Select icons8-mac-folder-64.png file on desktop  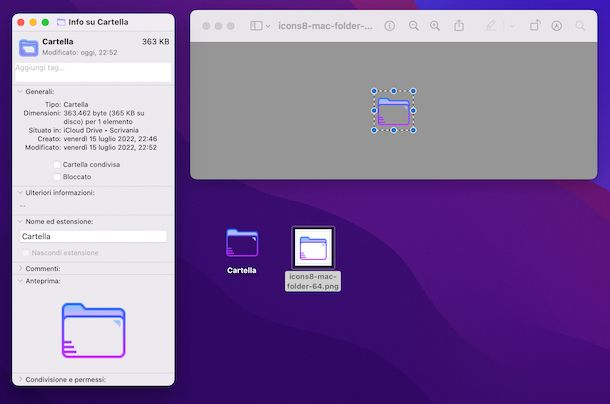pyautogui.click(x=313, y=248)
